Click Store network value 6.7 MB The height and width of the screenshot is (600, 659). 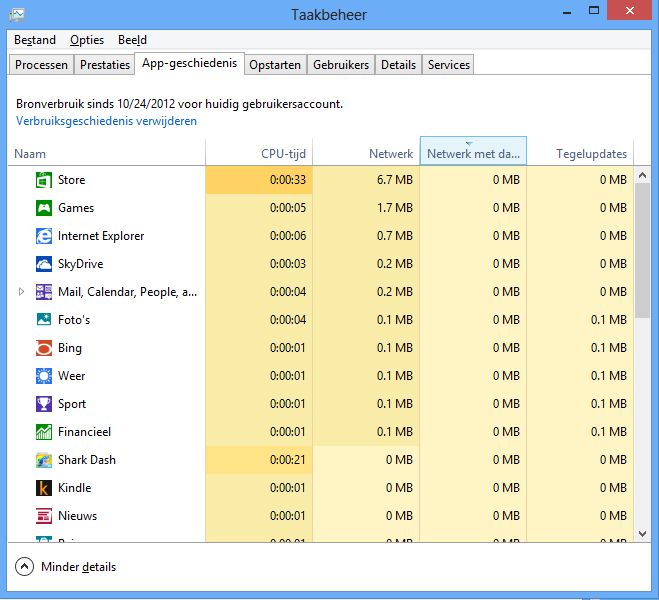click(x=395, y=180)
